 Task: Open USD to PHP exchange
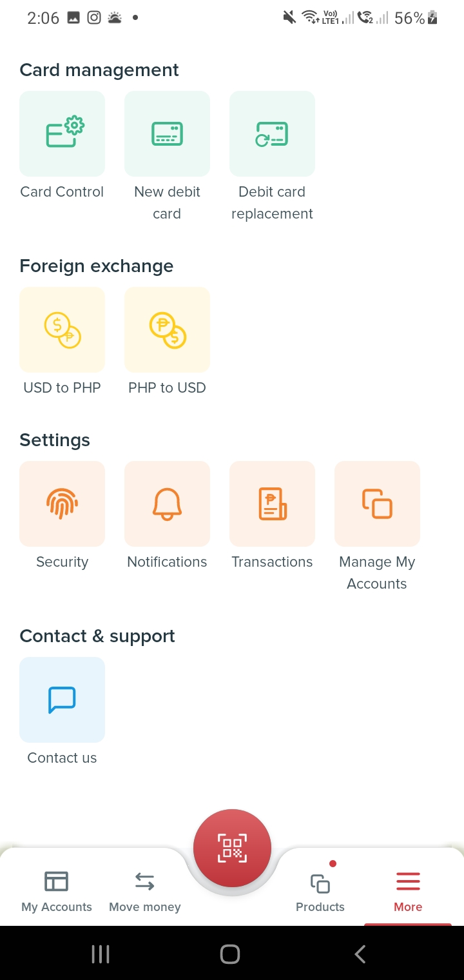(x=62, y=329)
